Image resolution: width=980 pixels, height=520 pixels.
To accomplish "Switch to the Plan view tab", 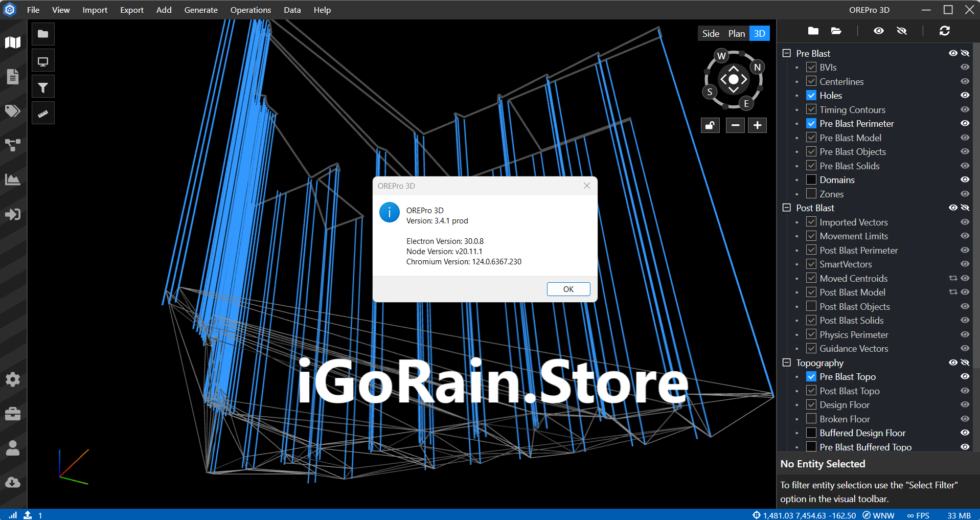I will [736, 33].
